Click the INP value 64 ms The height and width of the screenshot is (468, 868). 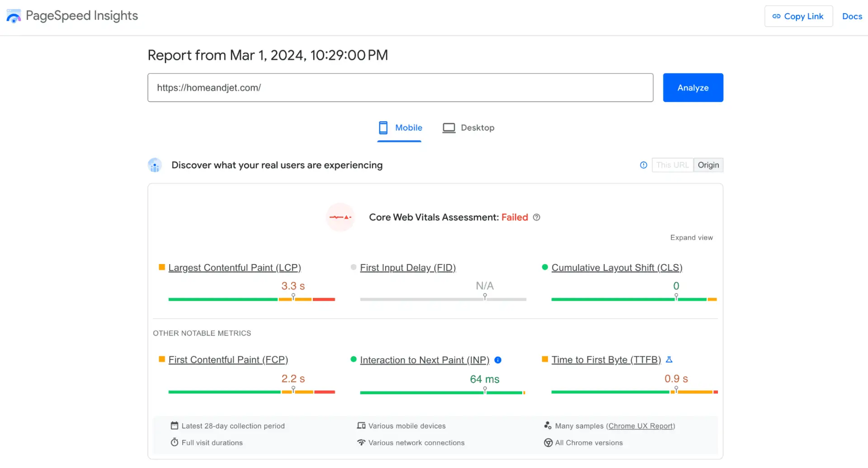tap(485, 379)
